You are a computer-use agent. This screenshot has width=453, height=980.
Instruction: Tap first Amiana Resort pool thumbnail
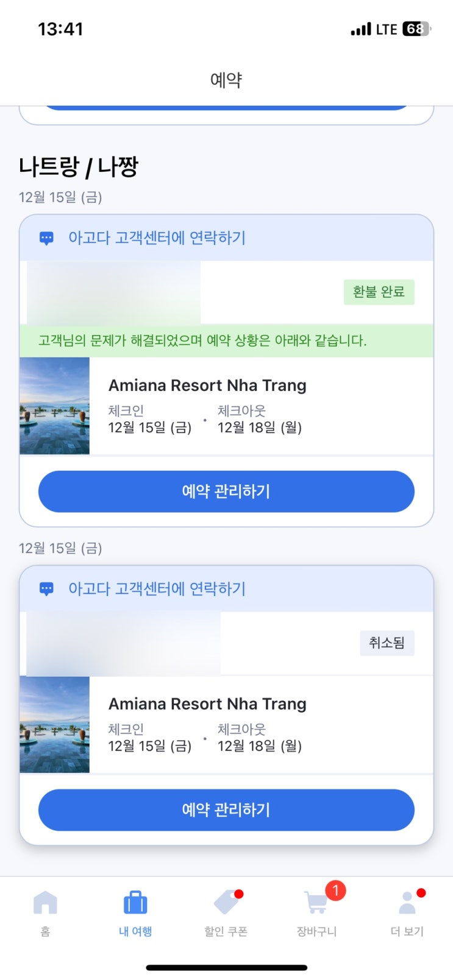[55, 406]
